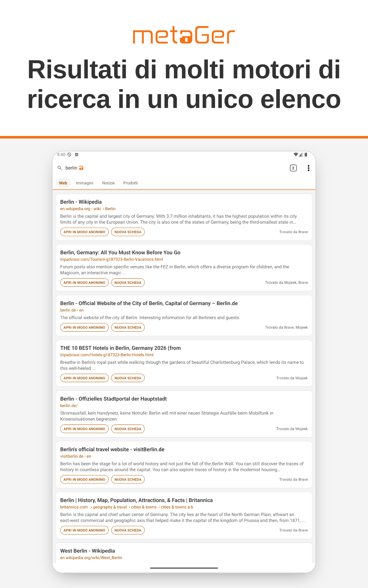The height and width of the screenshot is (588, 368).
Task: Open visitBerlin.de result in a new tab
Action: [x=128, y=479]
